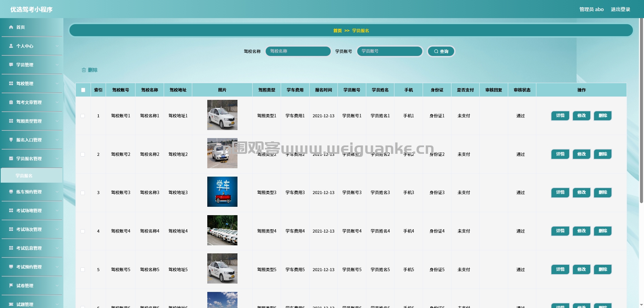Image resolution: width=644 pixels, height=308 pixels.
Task: Open the 考试场次管理 menu label
Action: click(x=29, y=229)
